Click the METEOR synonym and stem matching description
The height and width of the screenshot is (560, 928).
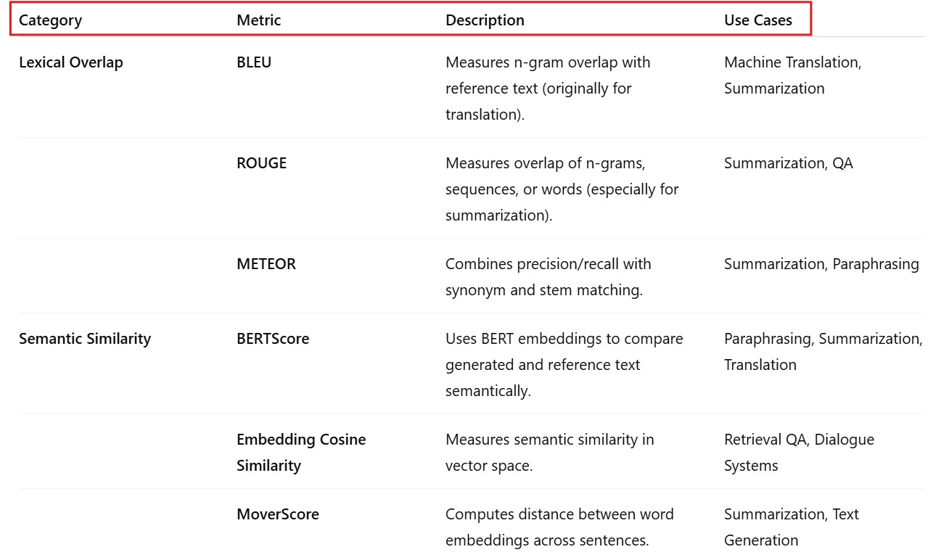tap(548, 277)
